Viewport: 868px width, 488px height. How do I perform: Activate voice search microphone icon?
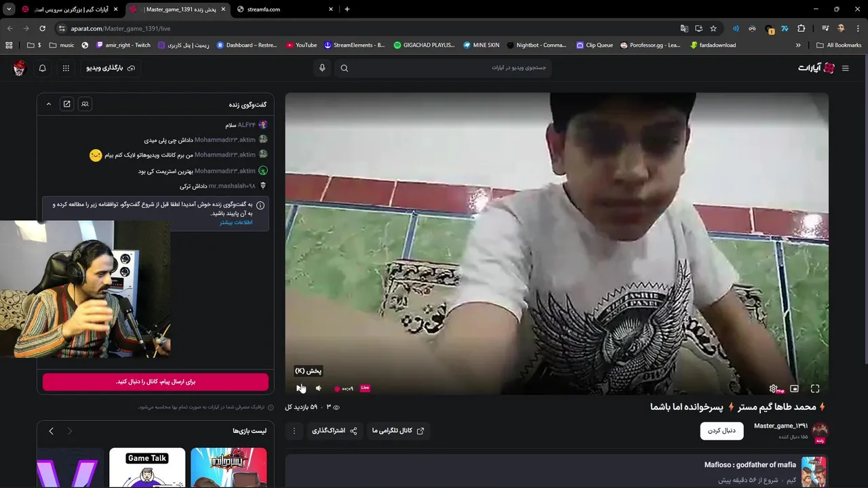pos(322,68)
